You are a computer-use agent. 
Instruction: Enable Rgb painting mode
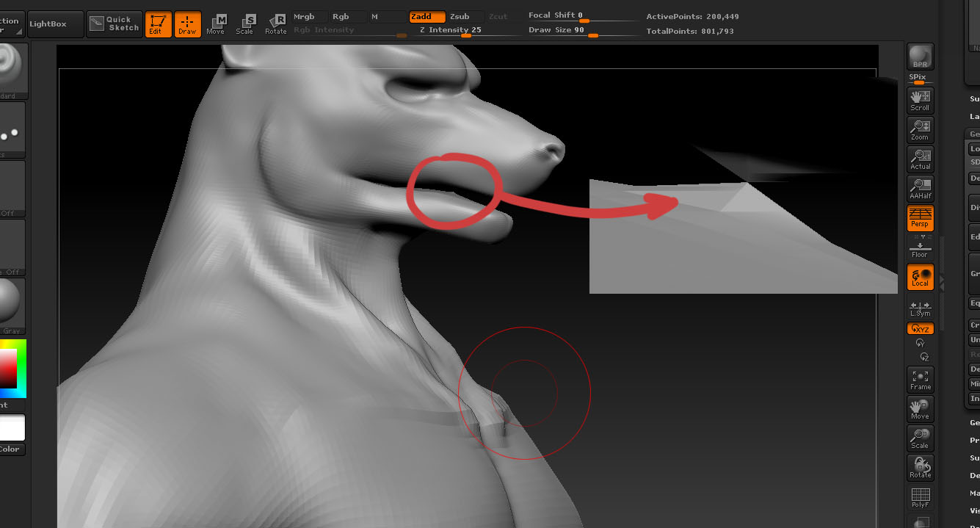coord(348,16)
